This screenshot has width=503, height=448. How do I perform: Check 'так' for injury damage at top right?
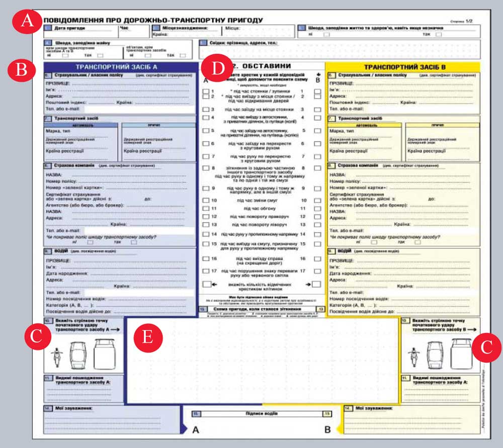[439, 34]
